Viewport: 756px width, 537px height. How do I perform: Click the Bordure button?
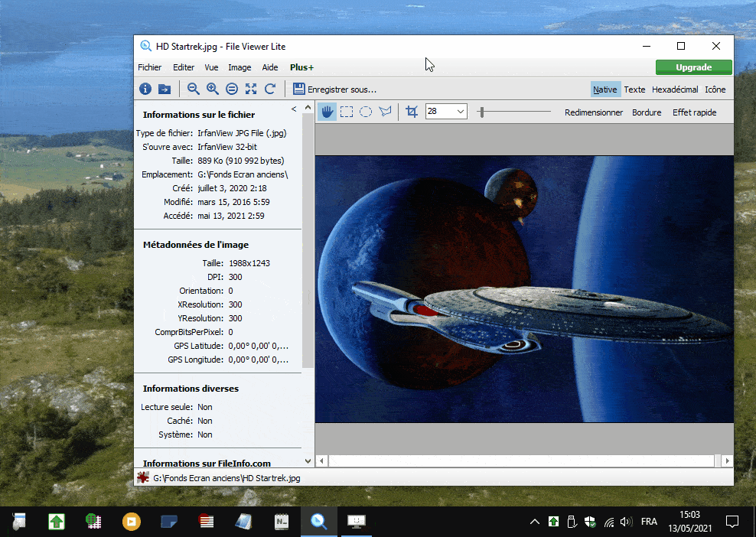(x=647, y=112)
